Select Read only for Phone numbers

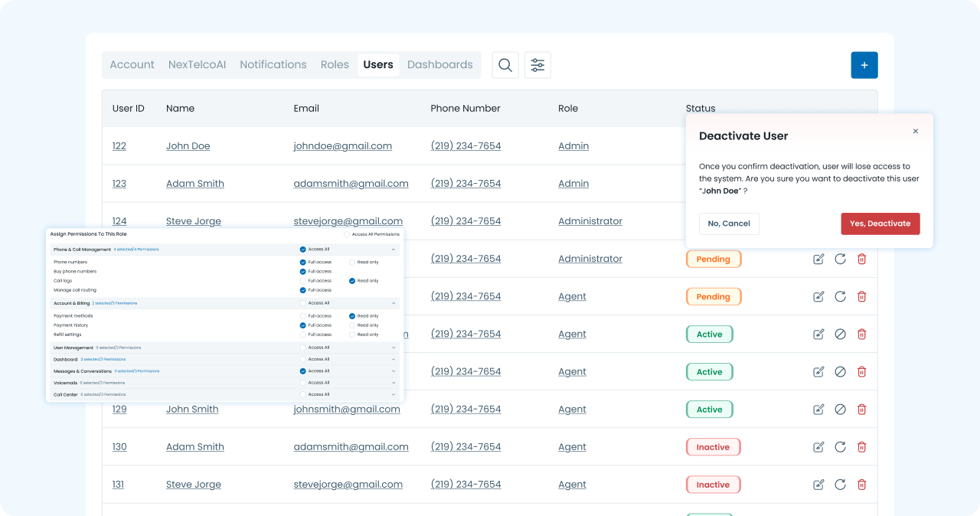352,262
